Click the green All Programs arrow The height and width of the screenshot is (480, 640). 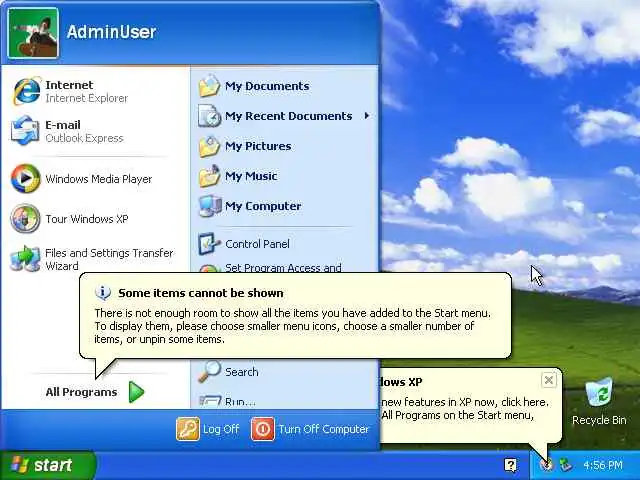click(x=136, y=392)
